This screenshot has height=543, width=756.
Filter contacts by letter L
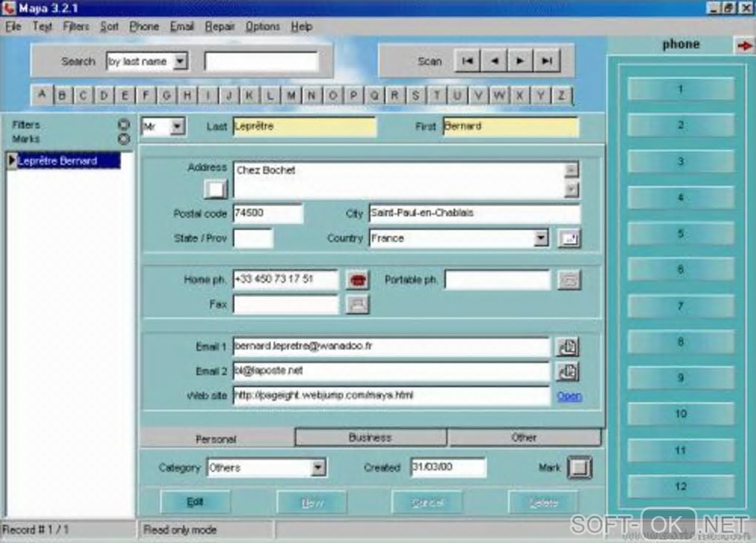click(x=270, y=95)
